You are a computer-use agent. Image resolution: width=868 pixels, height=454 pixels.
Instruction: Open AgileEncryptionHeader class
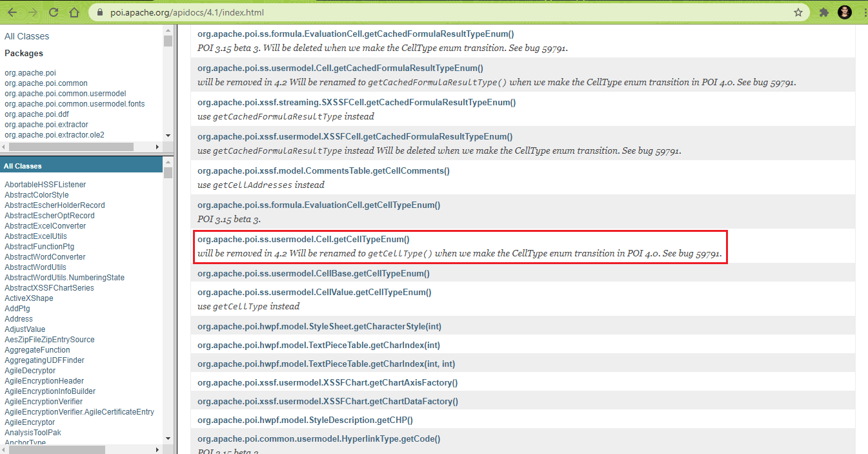pos(45,381)
